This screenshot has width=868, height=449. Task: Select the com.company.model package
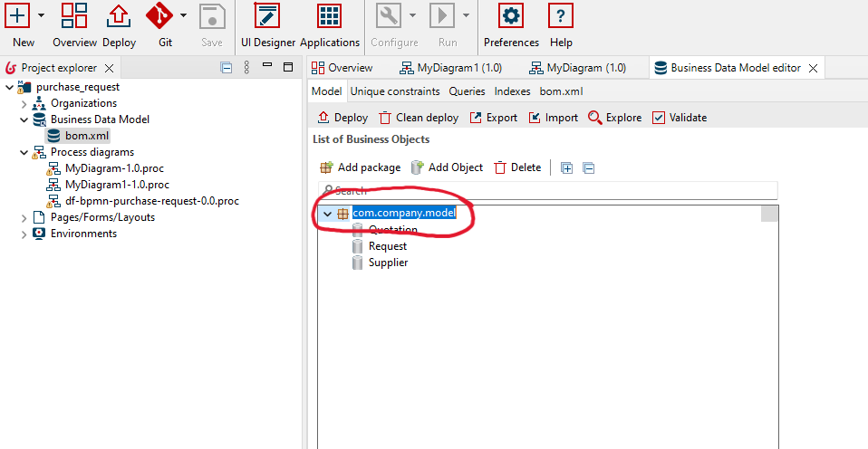click(x=404, y=214)
